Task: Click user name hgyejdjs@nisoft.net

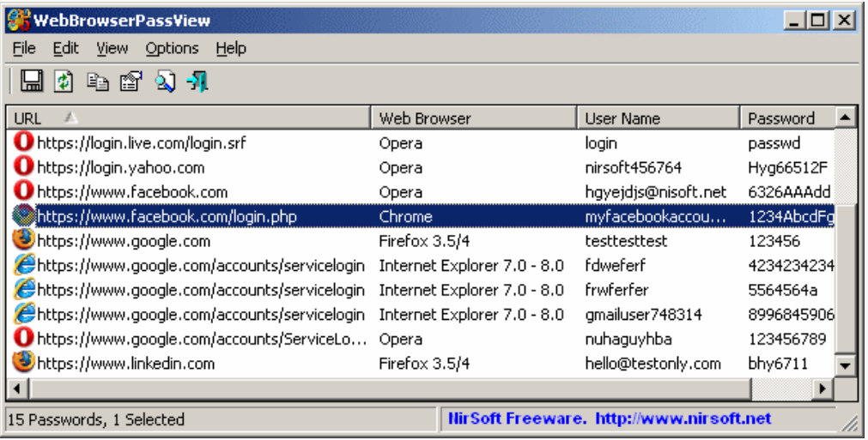Action: click(655, 192)
